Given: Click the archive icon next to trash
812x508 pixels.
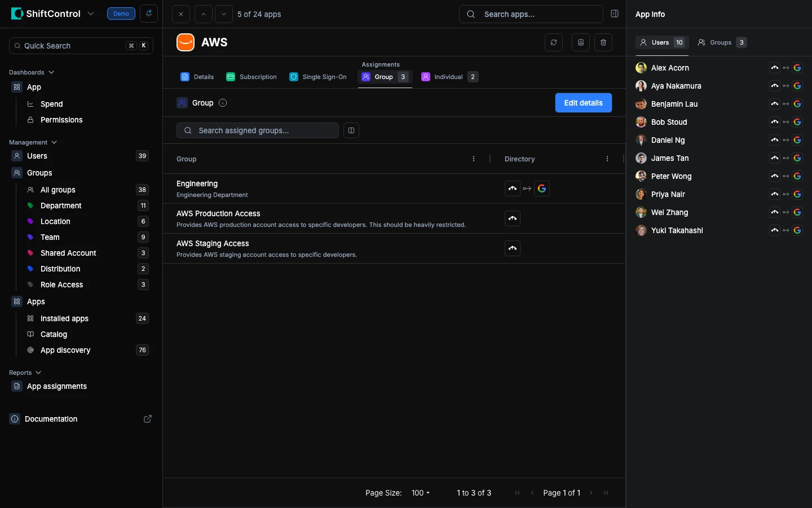Looking at the screenshot, I should click(580, 42).
